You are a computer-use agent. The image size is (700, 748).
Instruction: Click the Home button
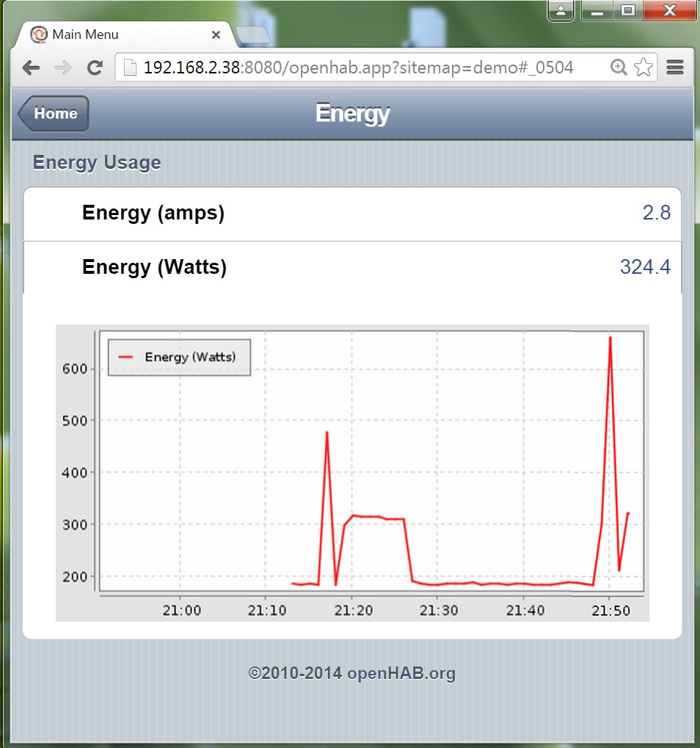tap(52, 114)
